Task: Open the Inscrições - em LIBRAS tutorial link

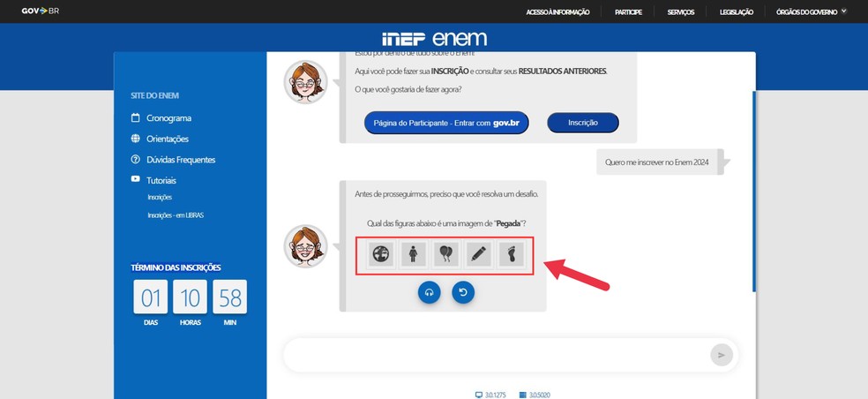Action: coord(176,215)
